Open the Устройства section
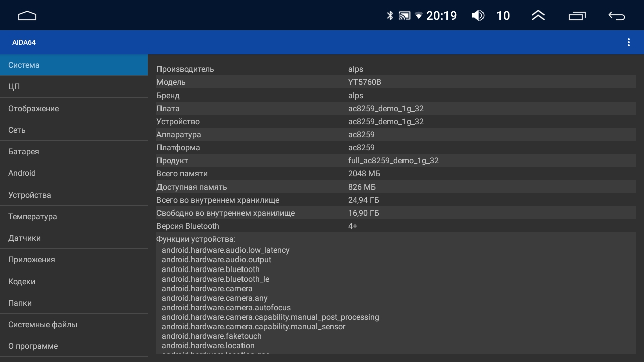This screenshot has height=362, width=644. (74, 195)
